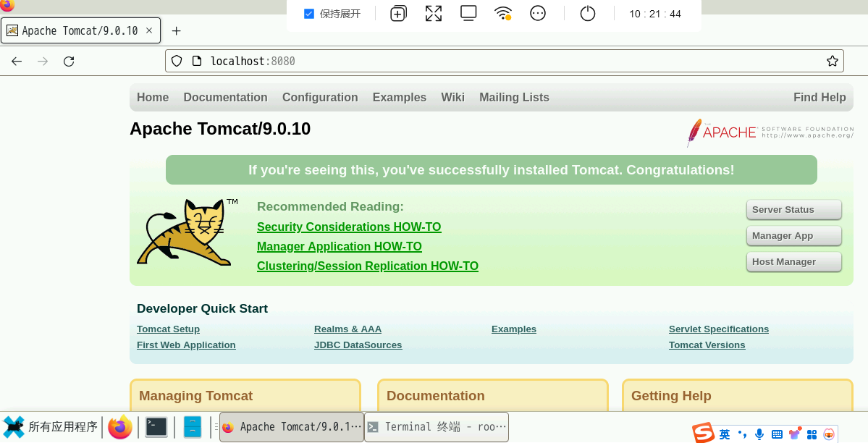Launch Firefox from the taskbar
This screenshot has height=443, width=868.
(x=120, y=427)
